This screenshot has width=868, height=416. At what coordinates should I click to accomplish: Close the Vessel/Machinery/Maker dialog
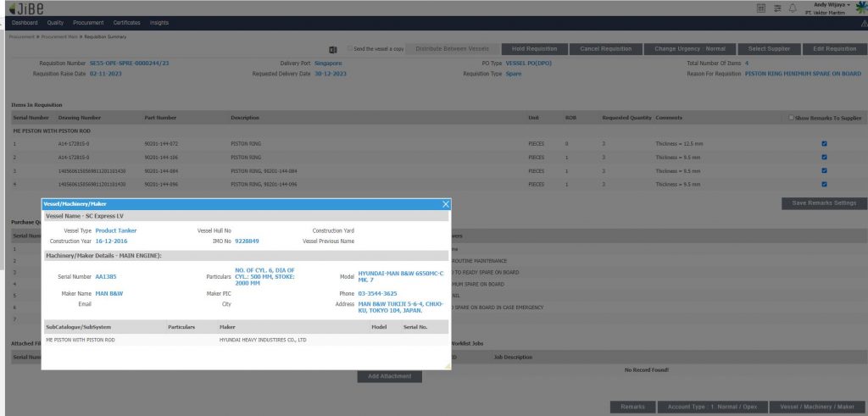pyautogui.click(x=446, y=204)
